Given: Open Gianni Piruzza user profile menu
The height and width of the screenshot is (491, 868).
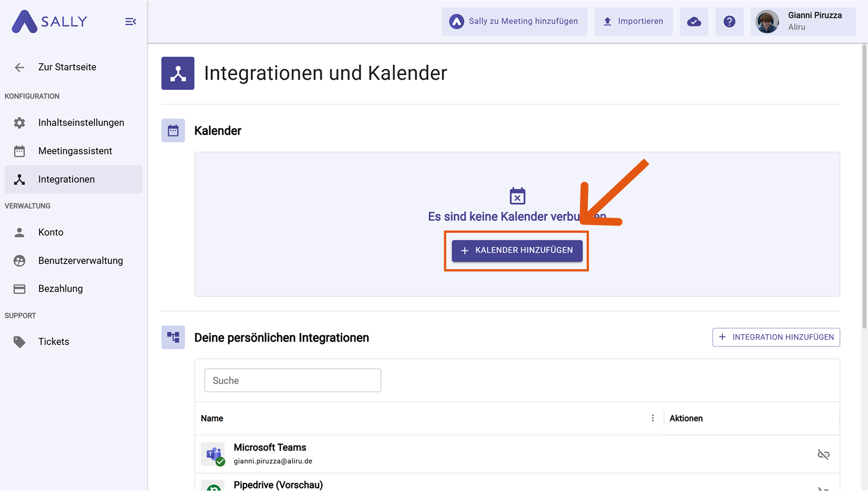Looking at the screenshot, I should click(x=803, y=22).
